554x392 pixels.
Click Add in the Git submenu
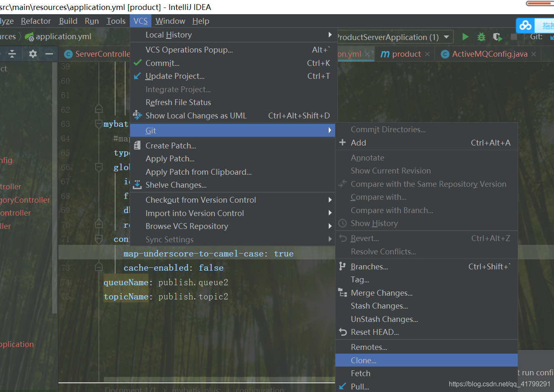(x=426, y=143)
